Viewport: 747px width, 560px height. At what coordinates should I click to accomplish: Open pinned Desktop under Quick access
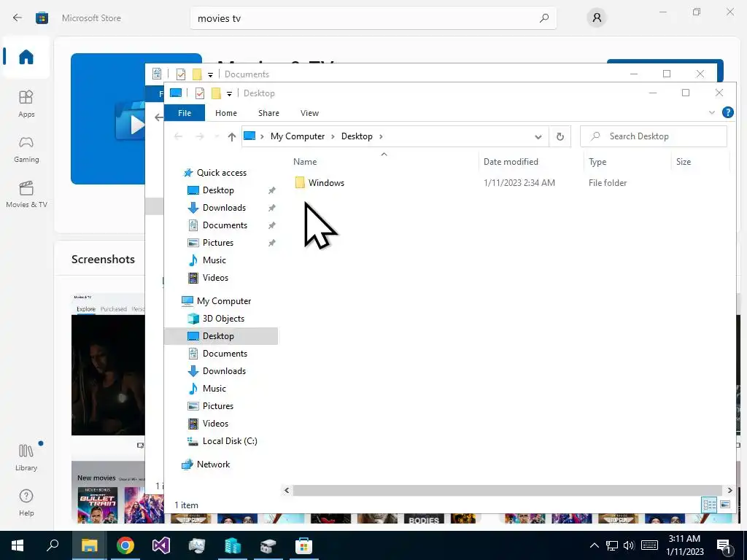218,190
